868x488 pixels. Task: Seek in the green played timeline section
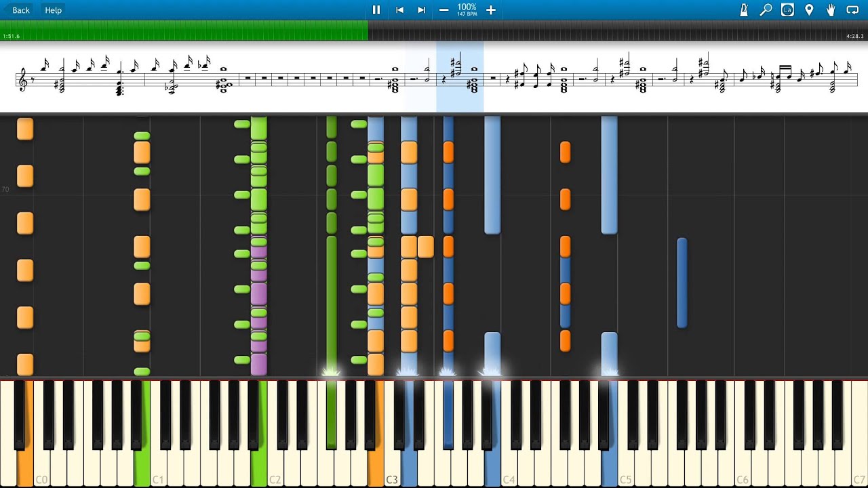[183, 30]
